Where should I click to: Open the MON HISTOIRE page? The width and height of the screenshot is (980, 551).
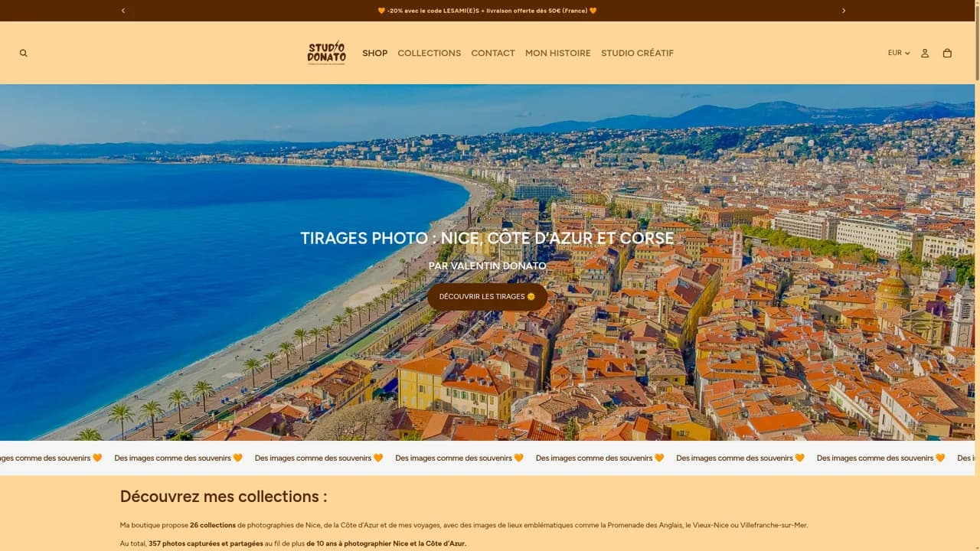tap(558, 53)
